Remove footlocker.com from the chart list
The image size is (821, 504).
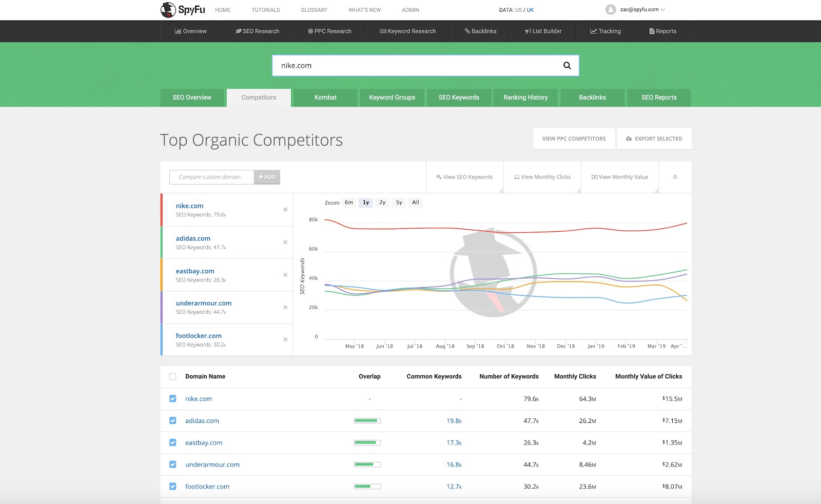[285, 339]
